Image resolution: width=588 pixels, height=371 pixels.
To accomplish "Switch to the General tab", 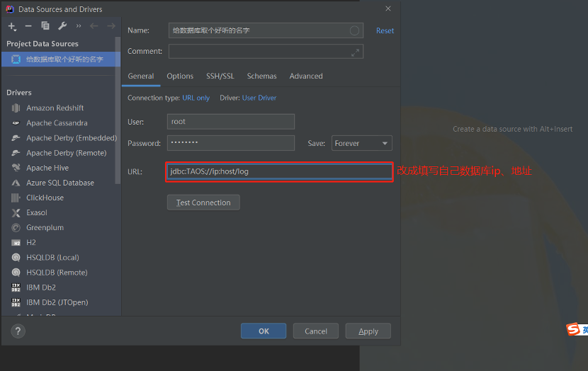I will pos(141,76).
